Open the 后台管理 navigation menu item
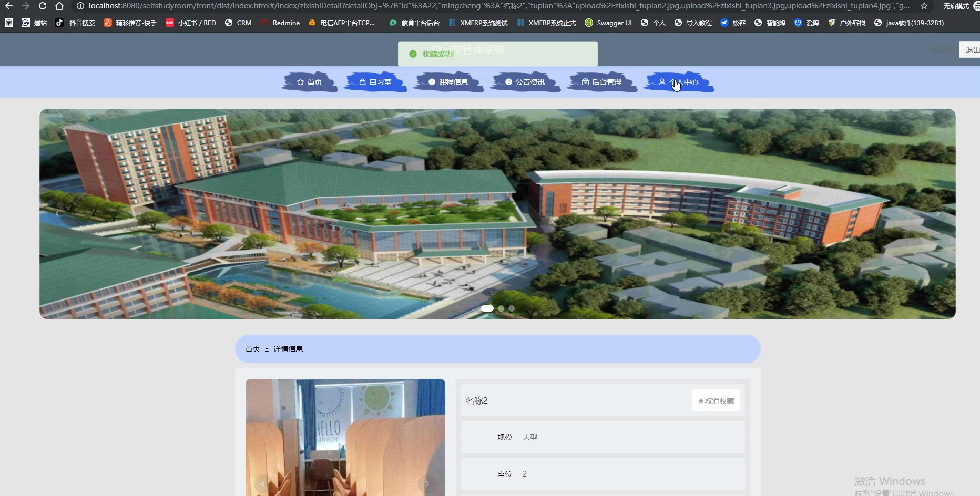Viewport: 980px width, 496px height. (x=602, y=82)
